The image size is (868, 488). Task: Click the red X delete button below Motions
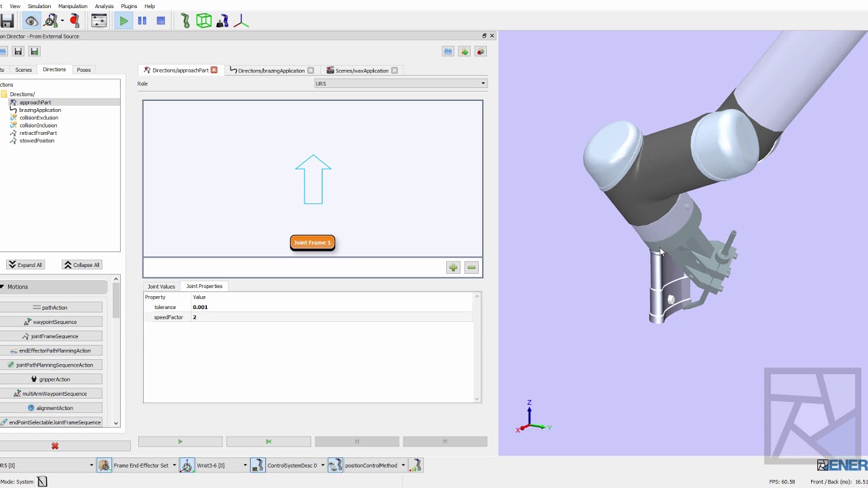click(55, 446)
